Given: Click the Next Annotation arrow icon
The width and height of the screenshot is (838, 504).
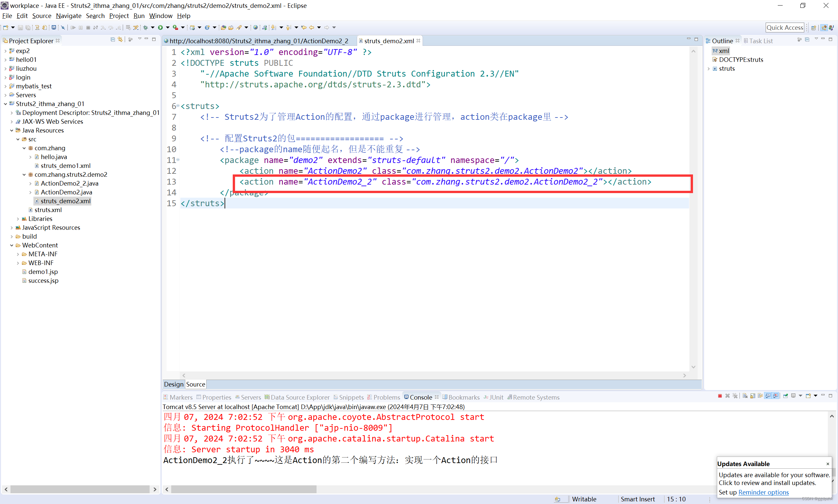Looking at the screenshot, I should 274,27.
